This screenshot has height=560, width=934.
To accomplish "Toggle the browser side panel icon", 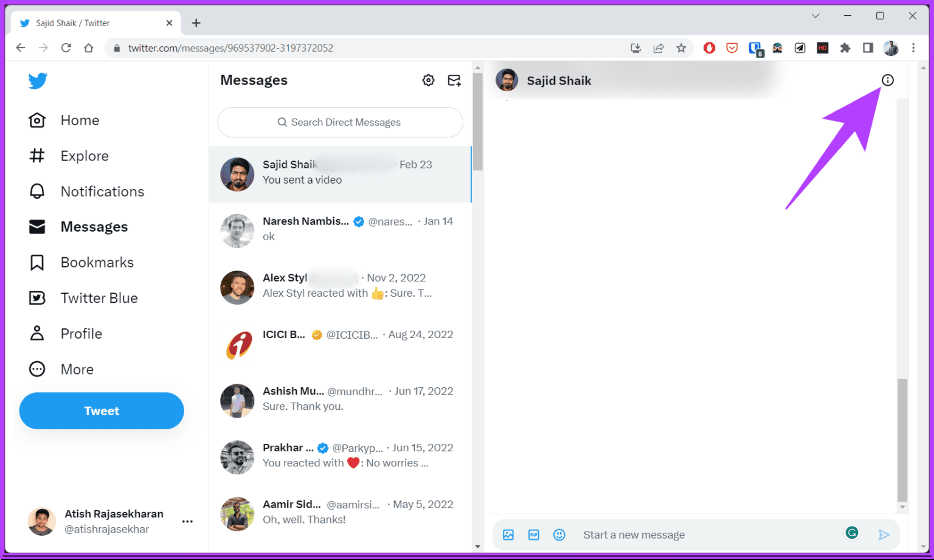I will click(868, 48).
